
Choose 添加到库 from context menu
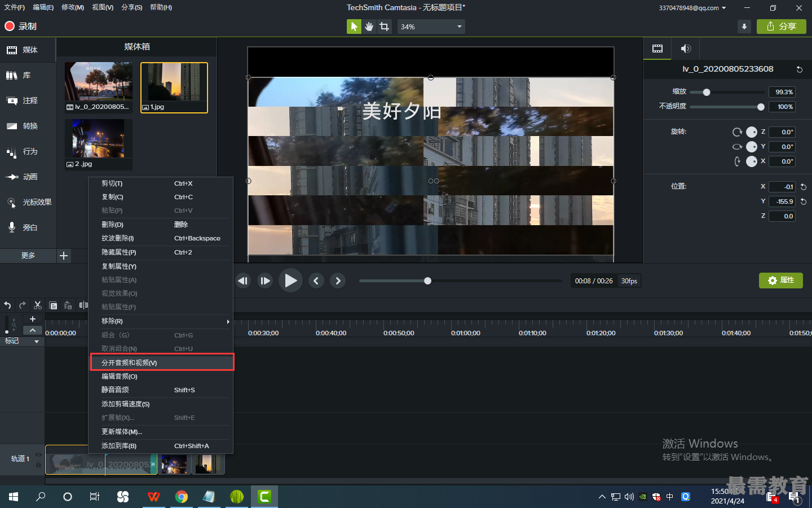tap(162, 446)
